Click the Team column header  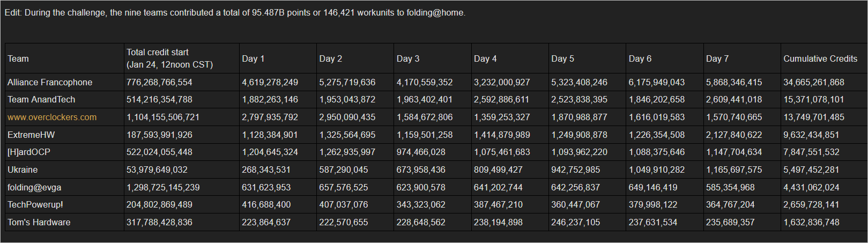coord(18,58)
